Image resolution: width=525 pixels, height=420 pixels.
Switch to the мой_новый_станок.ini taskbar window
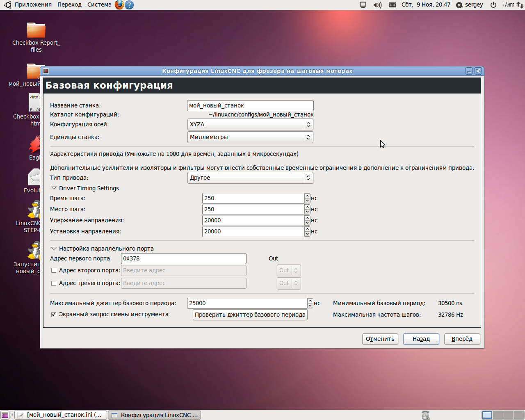point(61,415)
